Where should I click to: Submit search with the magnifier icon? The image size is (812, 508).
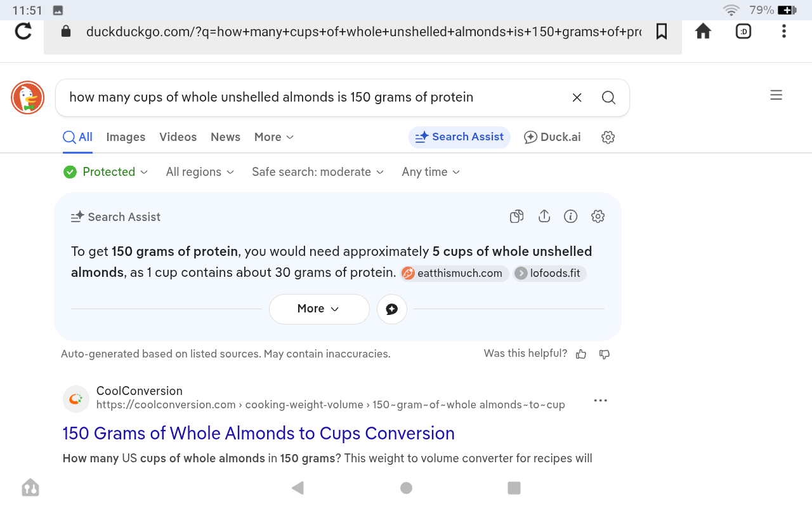tap(608, 97)
